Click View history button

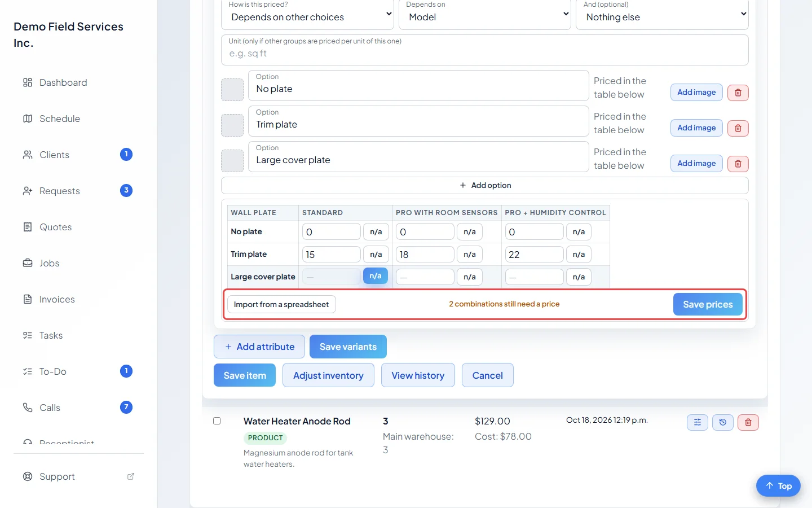[418, 375]
